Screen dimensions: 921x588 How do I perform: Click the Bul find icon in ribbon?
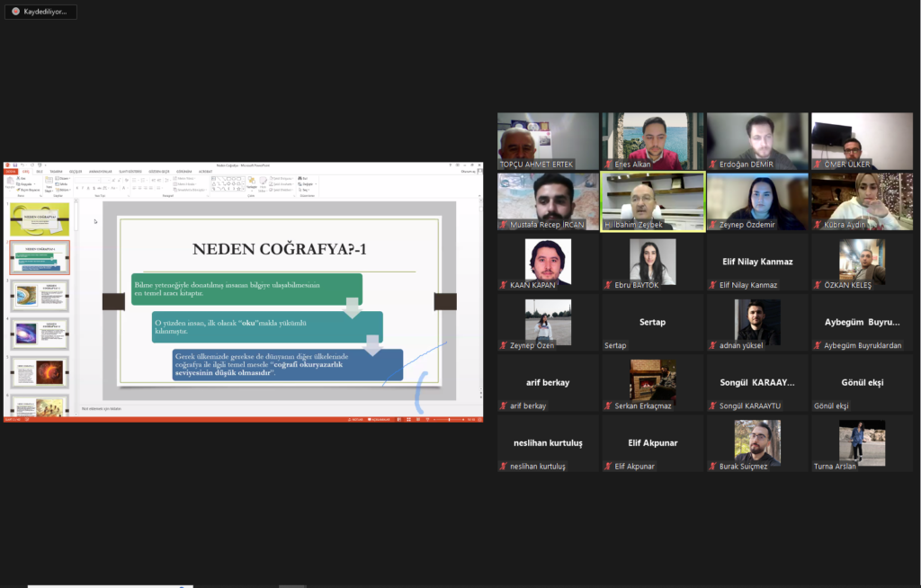[304, 178]
